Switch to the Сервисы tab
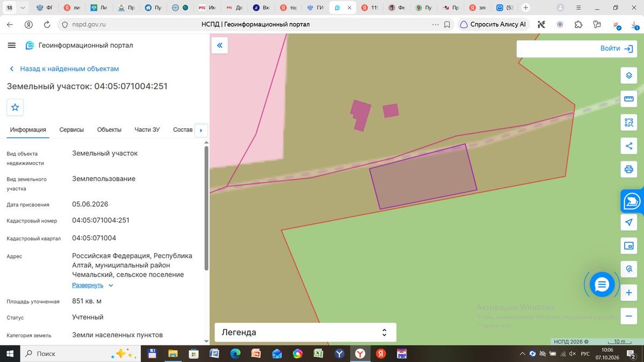 (x=71, y=130)
